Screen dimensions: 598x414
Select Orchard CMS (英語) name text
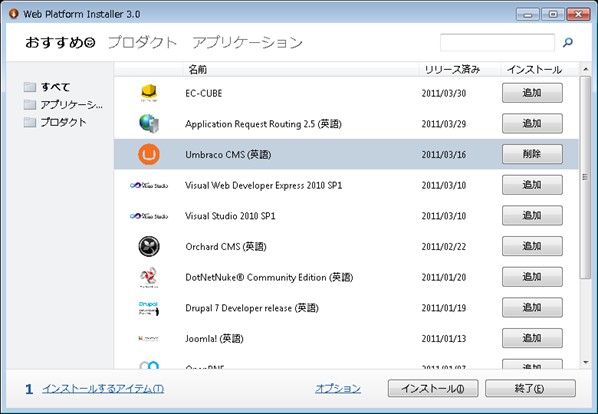click(x=226, y=247)
